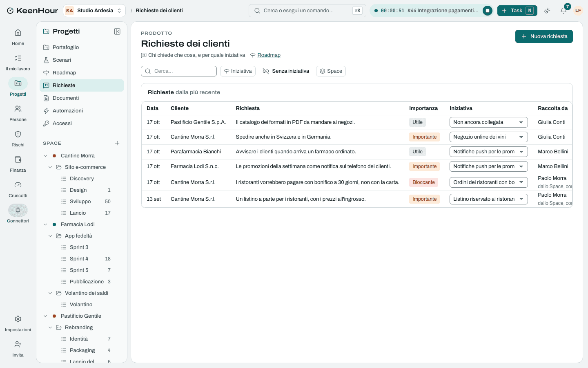This screenshot has width=588, height=368.
Task: Open initiative dropdown for Farmacia Lodi S.n.c. row
Action: [x=489, y=166]
